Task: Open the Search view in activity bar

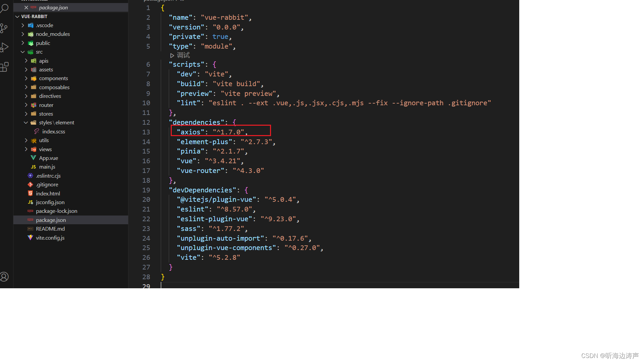Action: 5,8
